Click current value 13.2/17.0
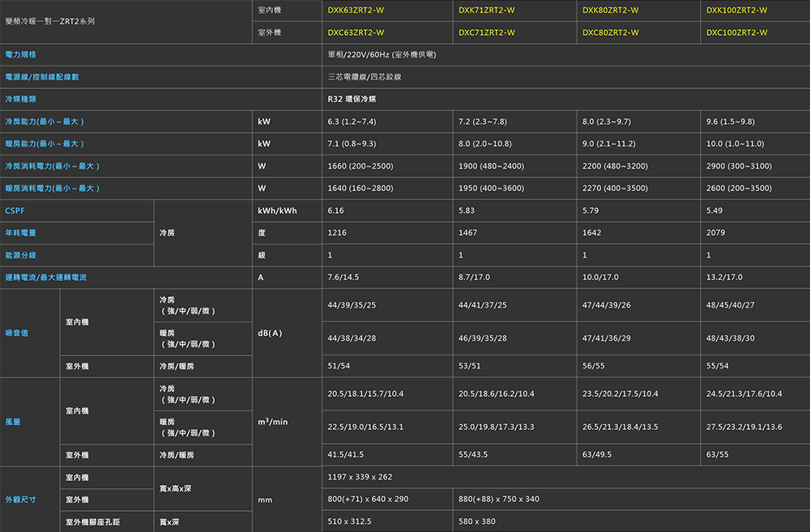This screenshot has width=810, height=532. [724, 278]
